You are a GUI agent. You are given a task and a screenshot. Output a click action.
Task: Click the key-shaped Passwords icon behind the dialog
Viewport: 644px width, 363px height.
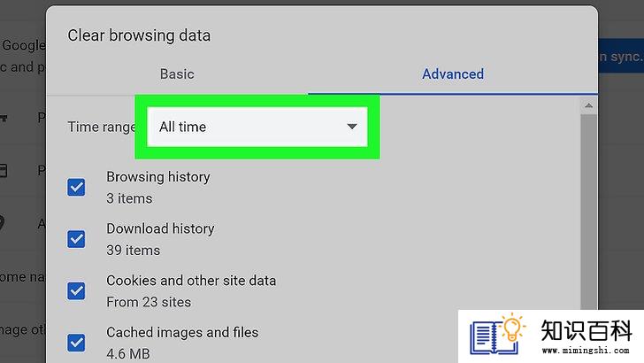tap(4, 119)
